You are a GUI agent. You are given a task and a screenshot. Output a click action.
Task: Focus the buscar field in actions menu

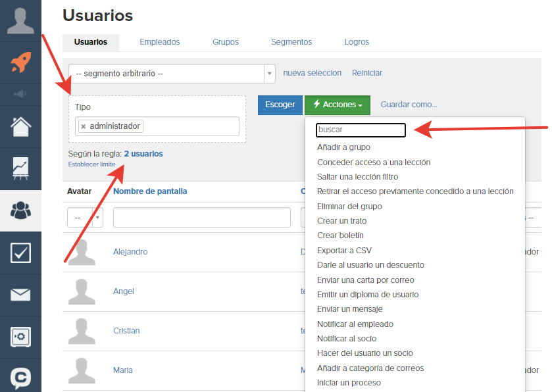tap(361, 130)
